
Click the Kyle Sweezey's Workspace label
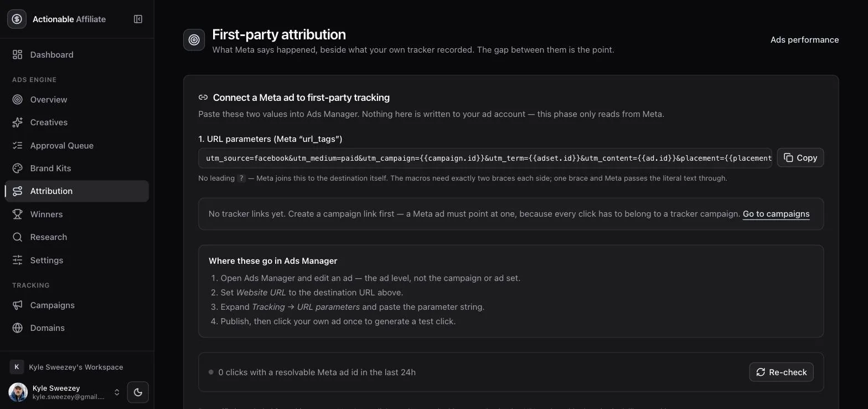76,367
